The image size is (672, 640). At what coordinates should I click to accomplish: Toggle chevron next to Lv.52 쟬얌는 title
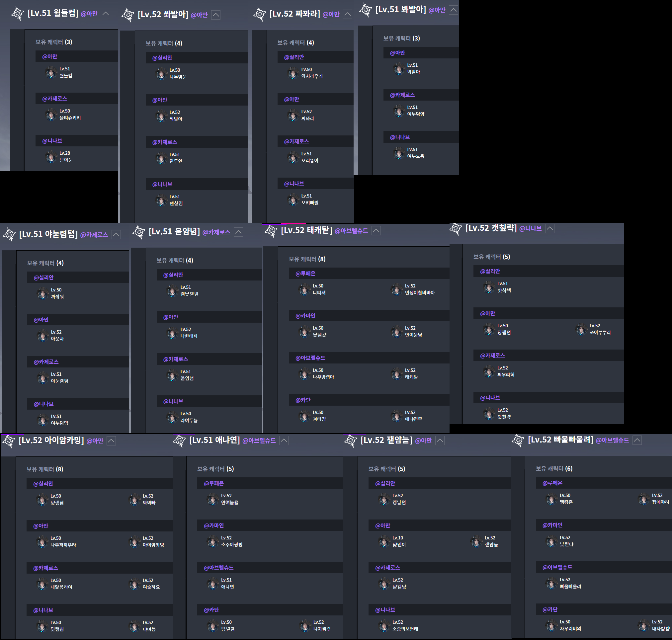coord(440,440)
